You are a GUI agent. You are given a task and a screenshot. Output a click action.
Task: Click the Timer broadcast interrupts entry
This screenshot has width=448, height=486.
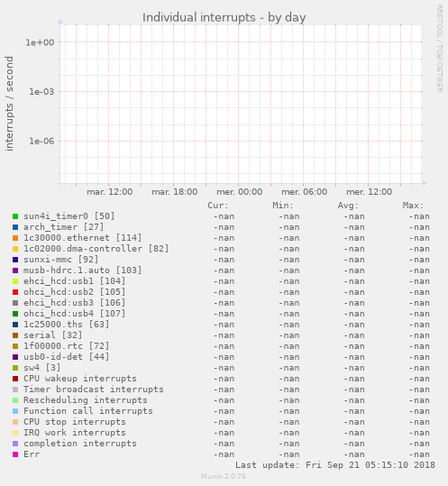click(94, 390)
